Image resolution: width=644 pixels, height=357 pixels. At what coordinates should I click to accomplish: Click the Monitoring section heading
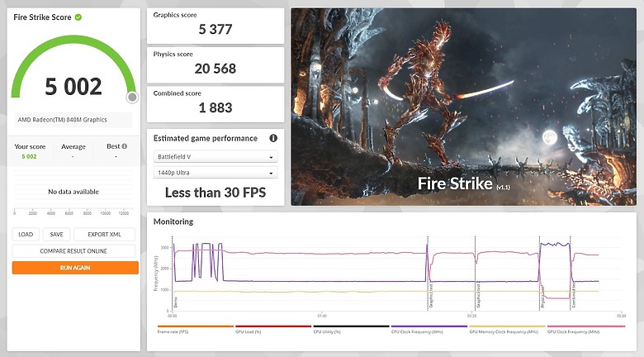point(173,221)
